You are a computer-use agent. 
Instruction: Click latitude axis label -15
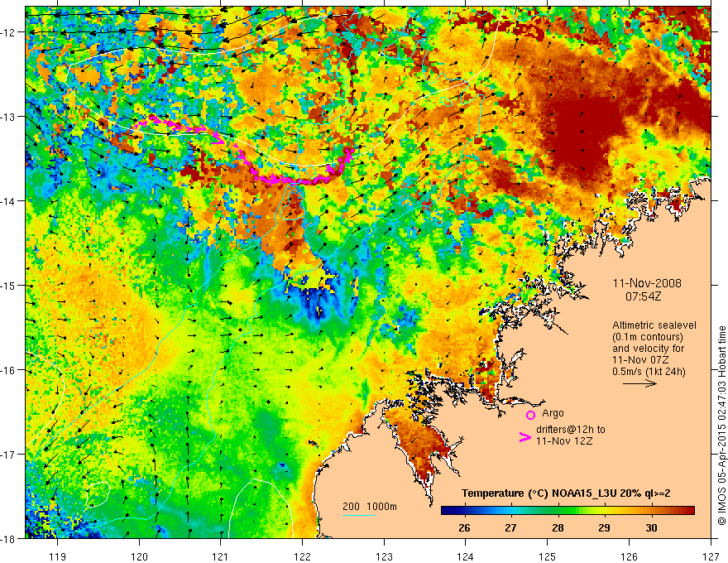tap(8, 285)
